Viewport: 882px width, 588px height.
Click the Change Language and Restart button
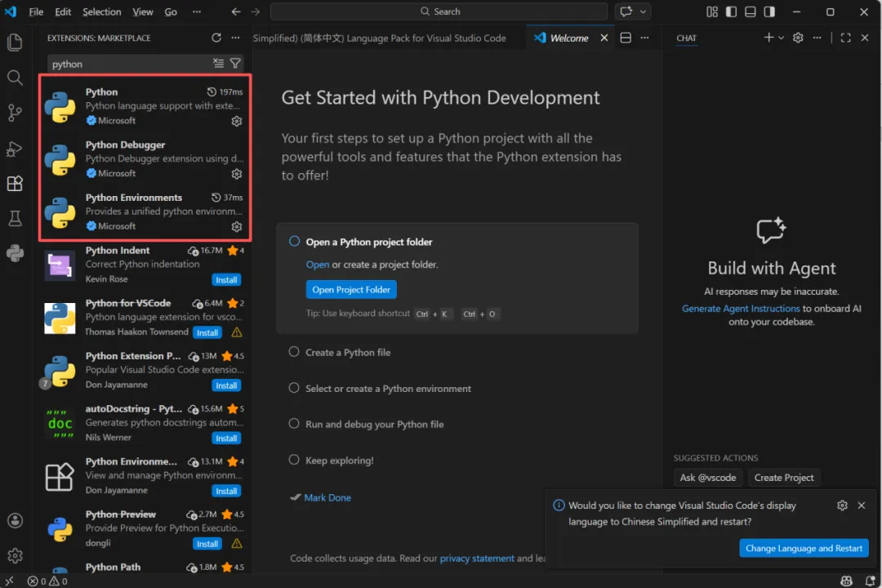(804, 548)
